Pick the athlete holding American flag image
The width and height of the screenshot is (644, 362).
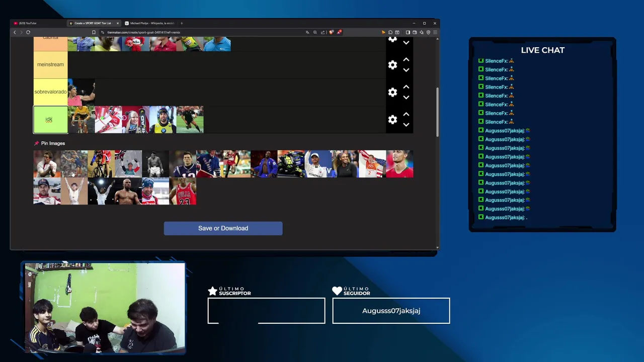tap(373, 164)
